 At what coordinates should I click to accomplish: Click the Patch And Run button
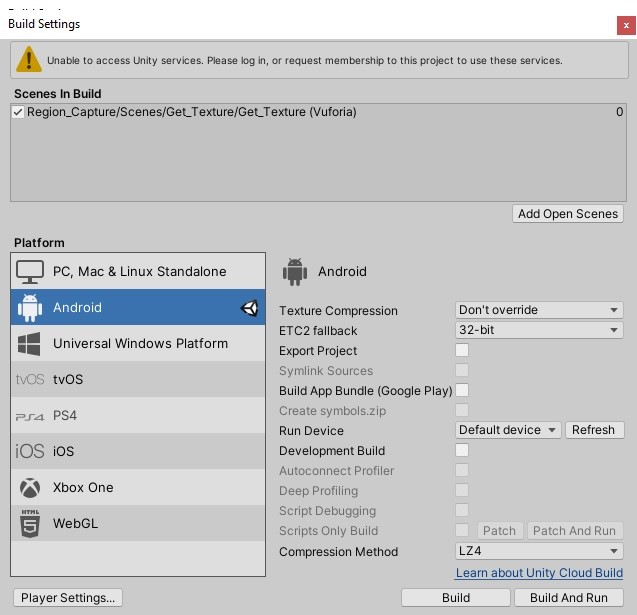[574, 531]
